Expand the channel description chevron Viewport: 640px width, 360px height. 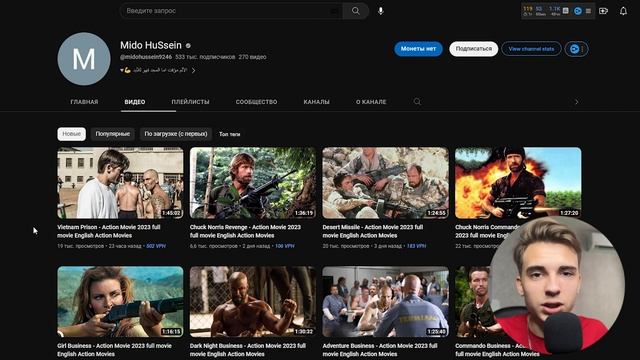[193, 70]
